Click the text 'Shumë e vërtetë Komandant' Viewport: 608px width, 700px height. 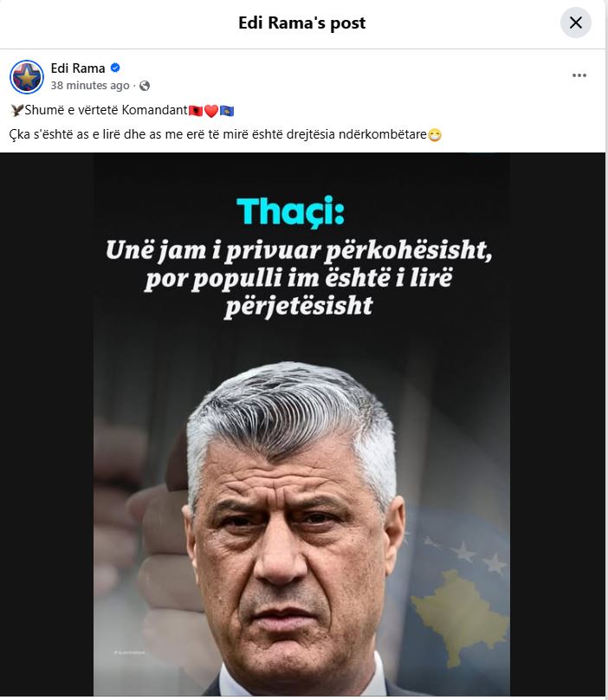click(x=107, y=110)
